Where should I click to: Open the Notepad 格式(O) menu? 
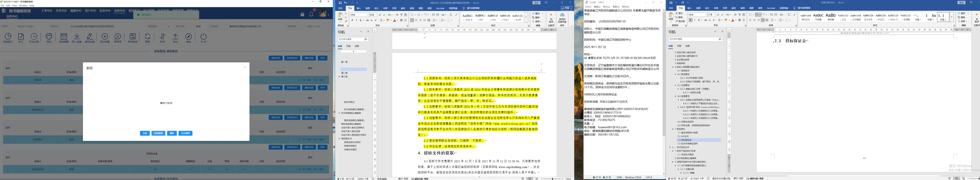[606, 6]
